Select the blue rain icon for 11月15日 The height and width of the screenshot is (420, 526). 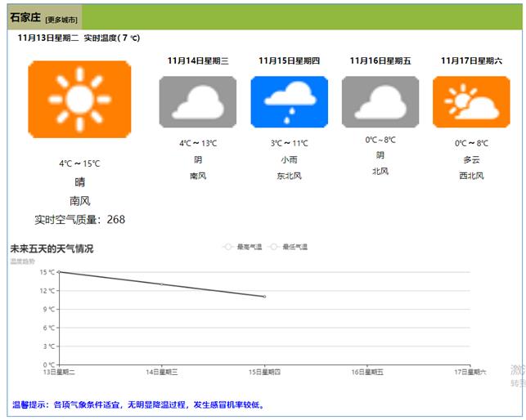click(289, 102)
